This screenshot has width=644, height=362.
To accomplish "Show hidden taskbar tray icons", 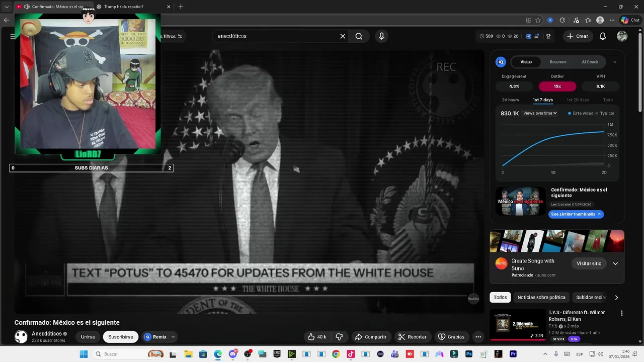I will [x=546, y=354].
